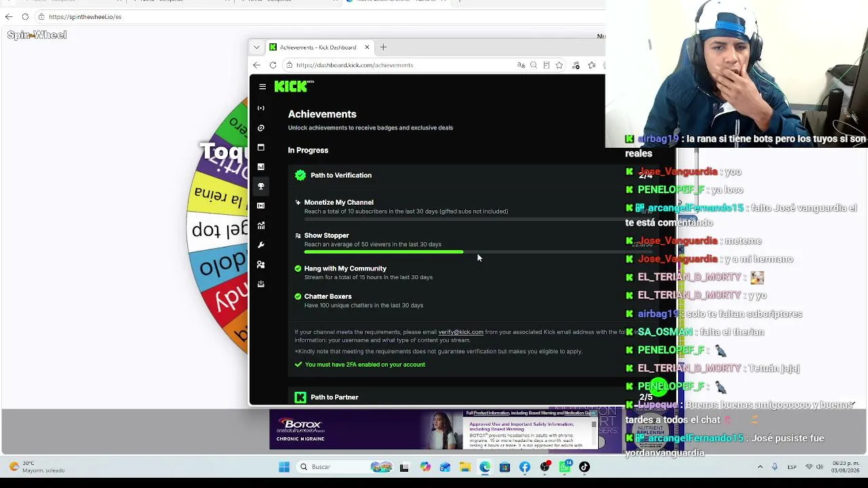Click the Chatter Boxers achievement title

[328, 296]
